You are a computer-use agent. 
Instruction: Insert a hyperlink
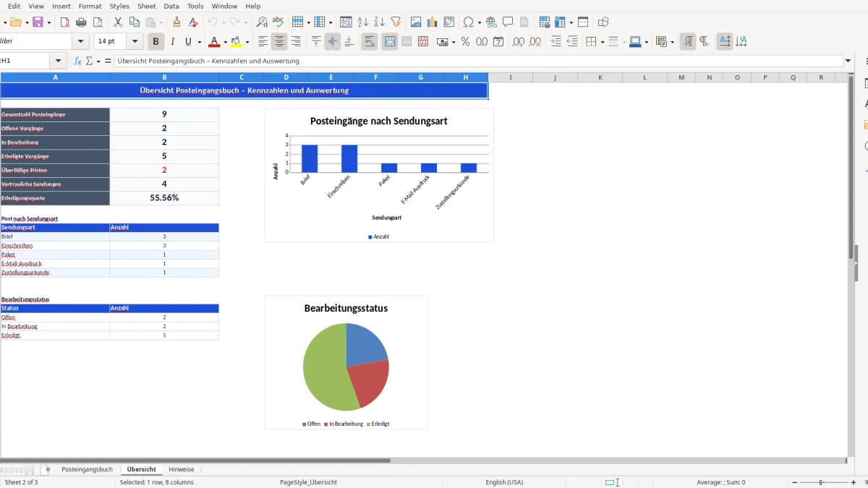pyautogui.click(x=492, y=22)
